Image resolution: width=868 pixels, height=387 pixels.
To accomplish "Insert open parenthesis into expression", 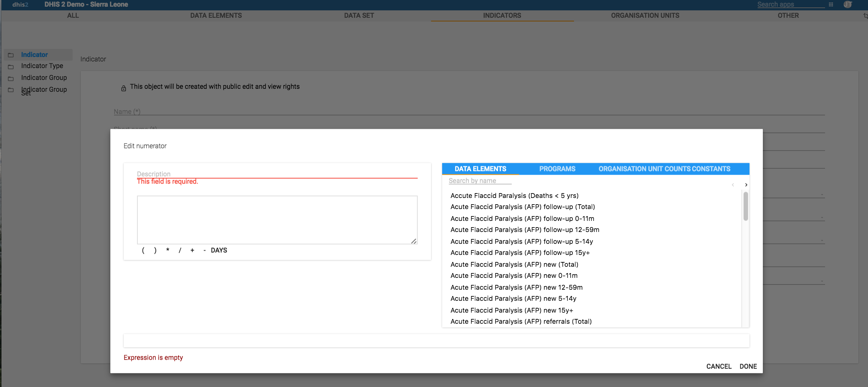I will (143, 250).
